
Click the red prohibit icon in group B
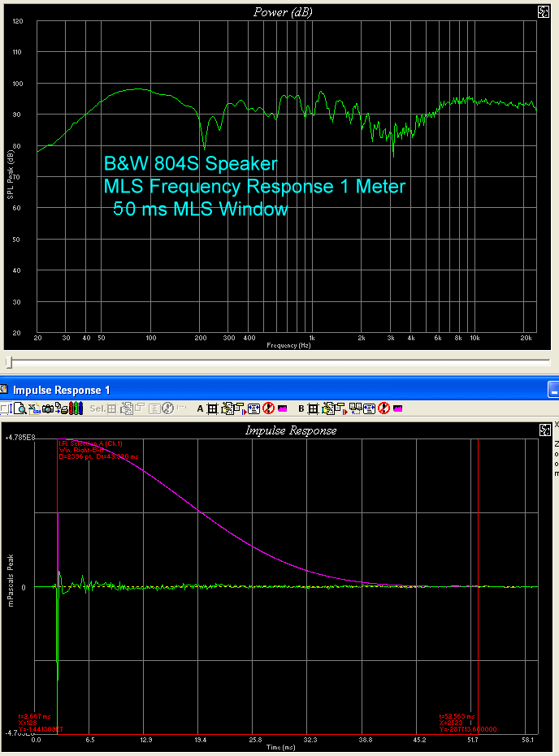tap(384, 408)
